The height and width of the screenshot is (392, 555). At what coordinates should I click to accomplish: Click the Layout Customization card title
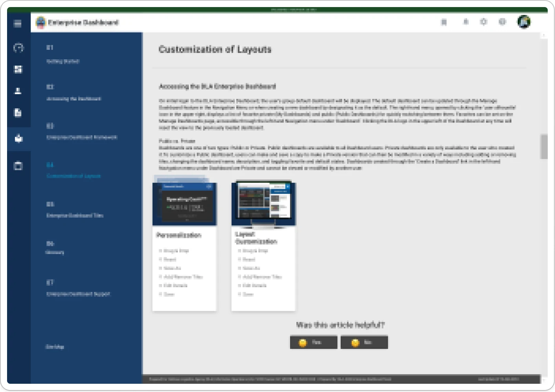[256, 238]
